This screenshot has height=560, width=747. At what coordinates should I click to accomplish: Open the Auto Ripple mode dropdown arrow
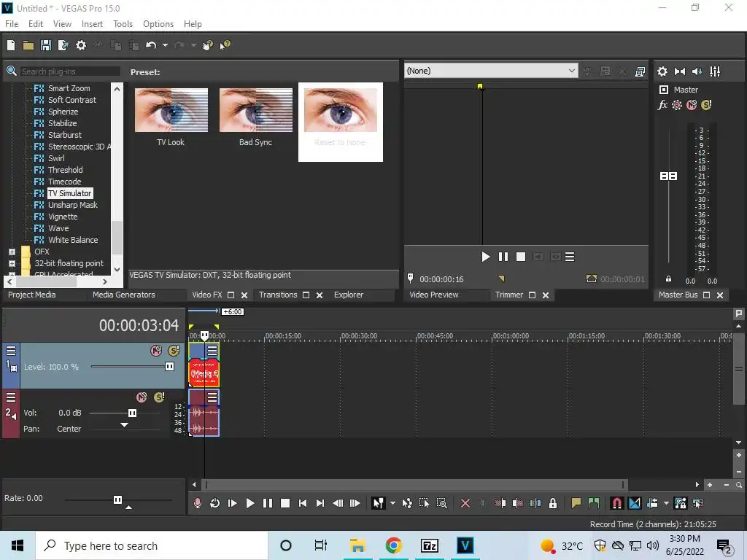[666, 503]
